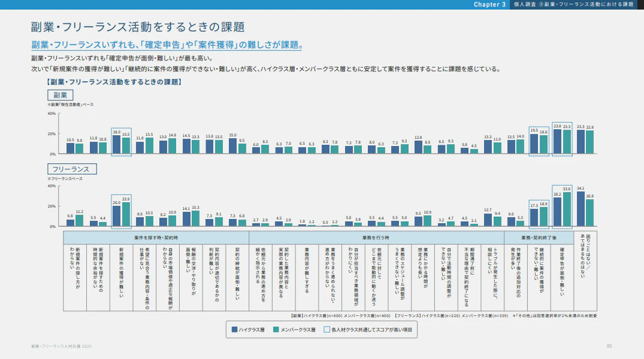Click the column label 契約した業務内容と実際の業務内容が異なる

click(x=283, y=272)
